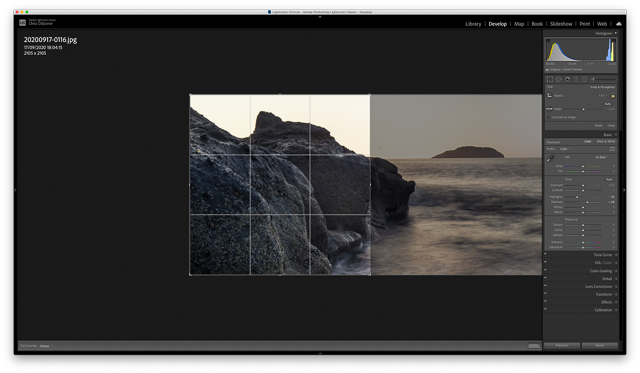Select the Adjustment Brush tool icon
640x373 pixels.
[603, 79]
